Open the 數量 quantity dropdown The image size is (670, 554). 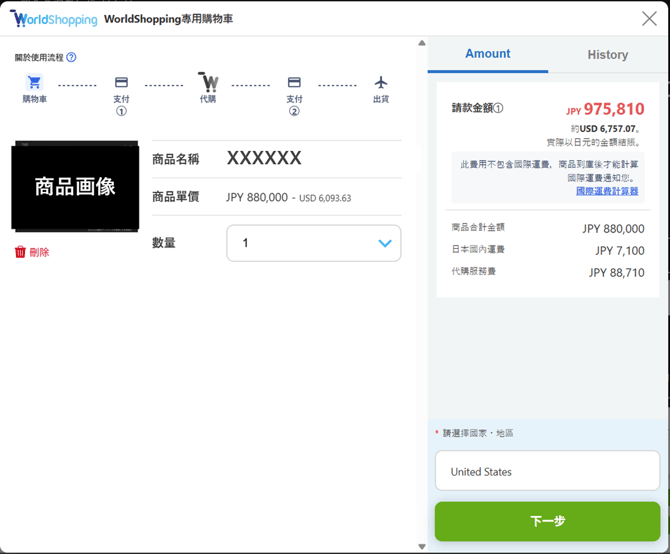click(x=313, y=243)
